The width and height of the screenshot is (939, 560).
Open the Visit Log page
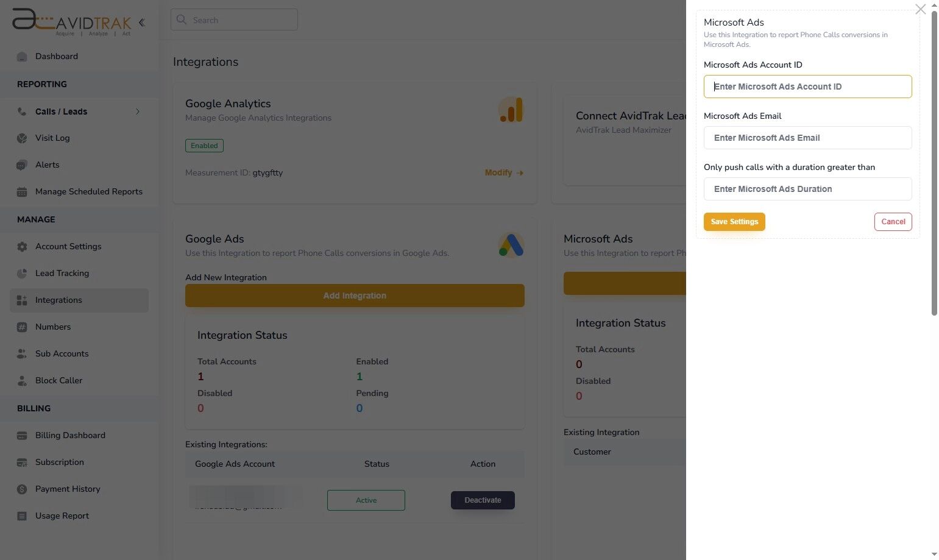pyautogui.click(x=52, y=138)
